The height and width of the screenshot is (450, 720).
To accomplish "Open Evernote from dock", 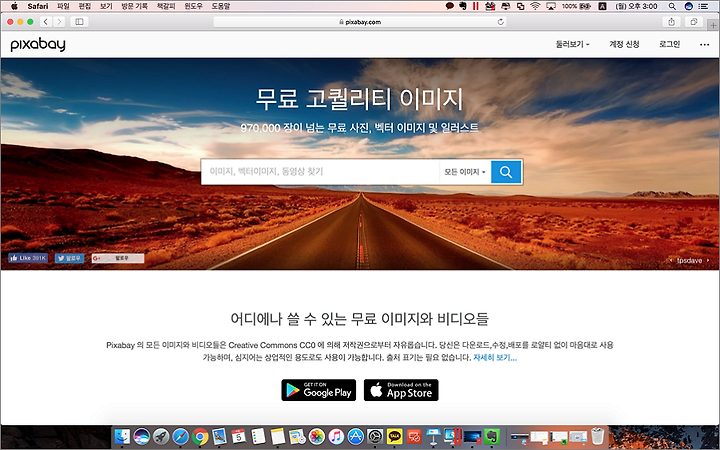I will [x=492, y=436].
